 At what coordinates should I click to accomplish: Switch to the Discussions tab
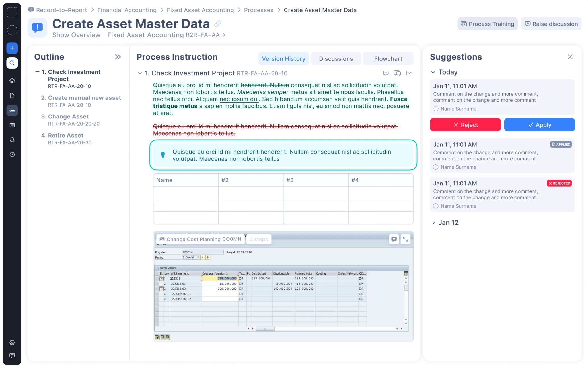pyautogui.click(x=336, y=58)
